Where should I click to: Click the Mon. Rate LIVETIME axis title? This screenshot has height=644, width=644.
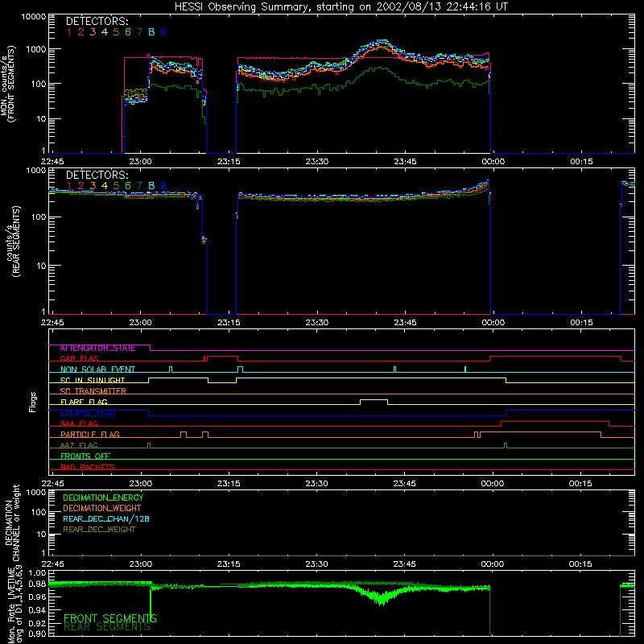14,604
